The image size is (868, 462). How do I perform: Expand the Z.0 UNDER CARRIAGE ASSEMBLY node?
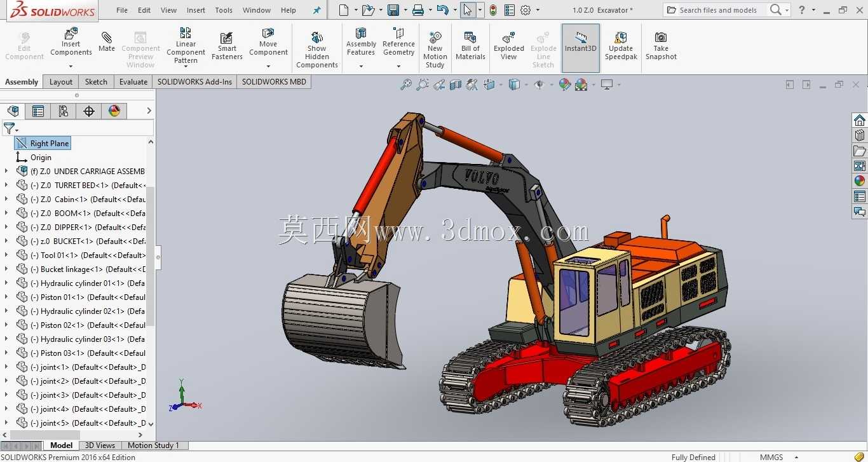coord(6,171)
